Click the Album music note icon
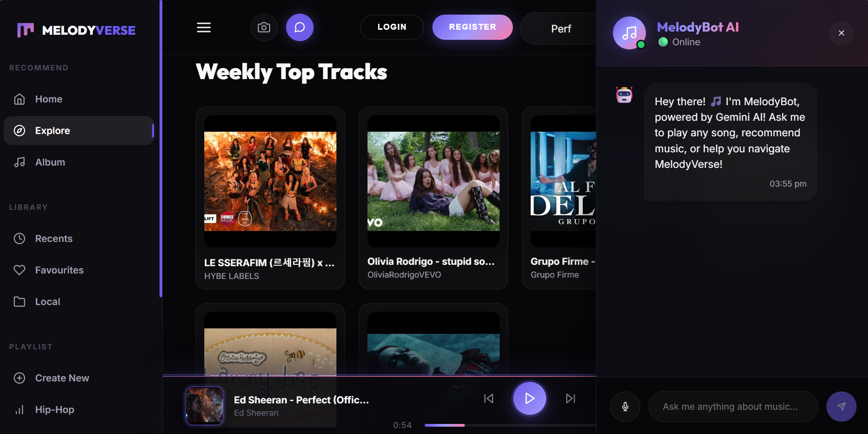 (x=19, y=162)
